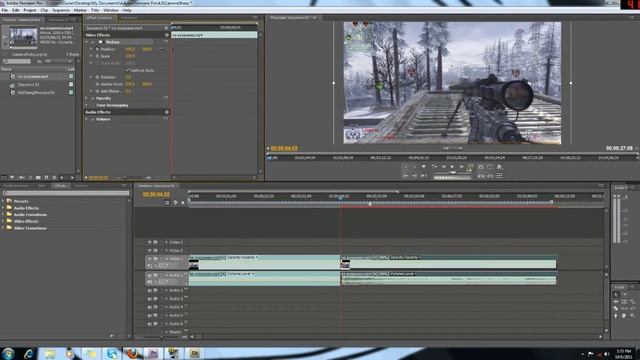Toggle the Snap icon in timeline header
This screenshot has width=640, height=360.
(167, 203)
